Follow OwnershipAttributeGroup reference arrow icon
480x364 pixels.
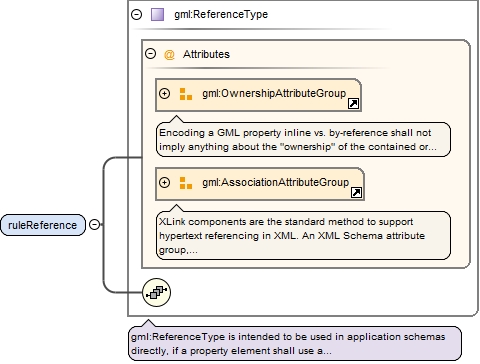353,104
